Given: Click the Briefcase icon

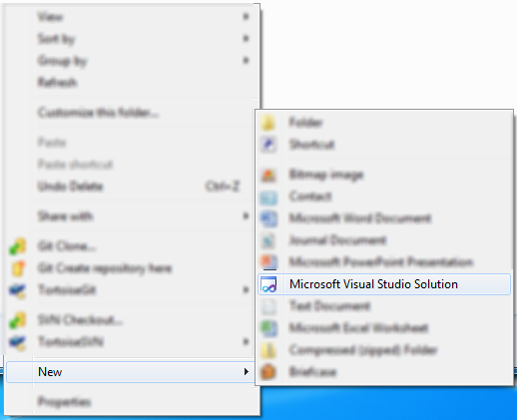Looking at the screenshot, I should [268, 372].
